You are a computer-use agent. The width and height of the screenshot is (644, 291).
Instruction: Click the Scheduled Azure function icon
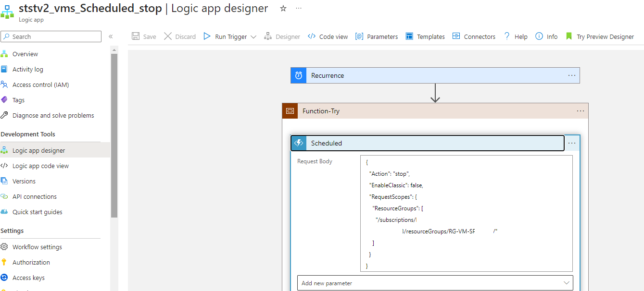[299, 143]
